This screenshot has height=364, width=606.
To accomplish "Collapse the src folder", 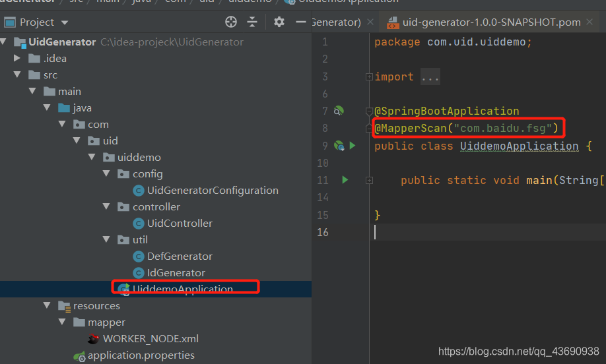I will click(x=17, y=75).
